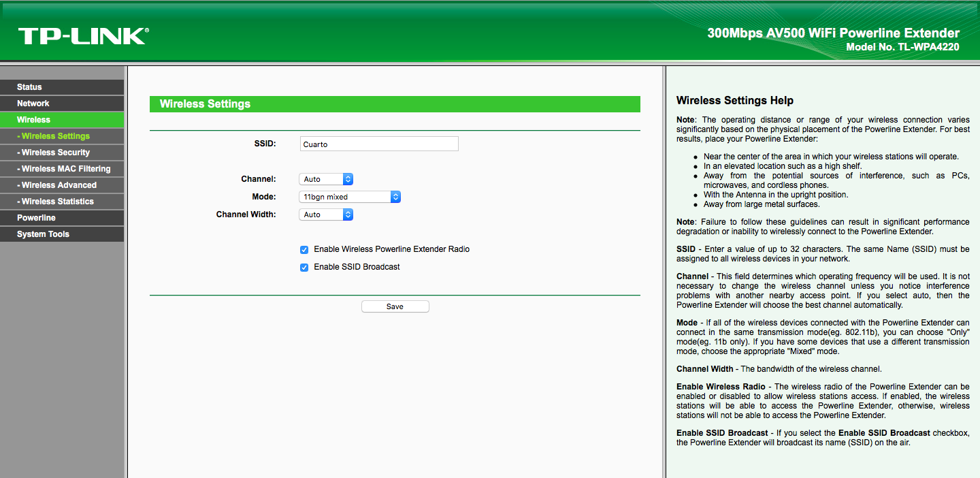The width and height of the screenshot is (980, 478).
Task: Click the Wireless Settings green heading
Action: click(395, 104)
